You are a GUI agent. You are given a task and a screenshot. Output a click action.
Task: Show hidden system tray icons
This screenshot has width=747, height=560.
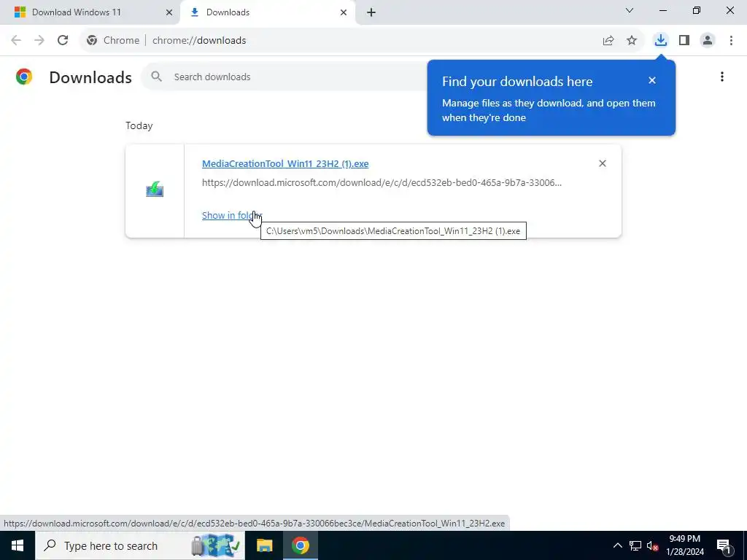coord(617,545)
